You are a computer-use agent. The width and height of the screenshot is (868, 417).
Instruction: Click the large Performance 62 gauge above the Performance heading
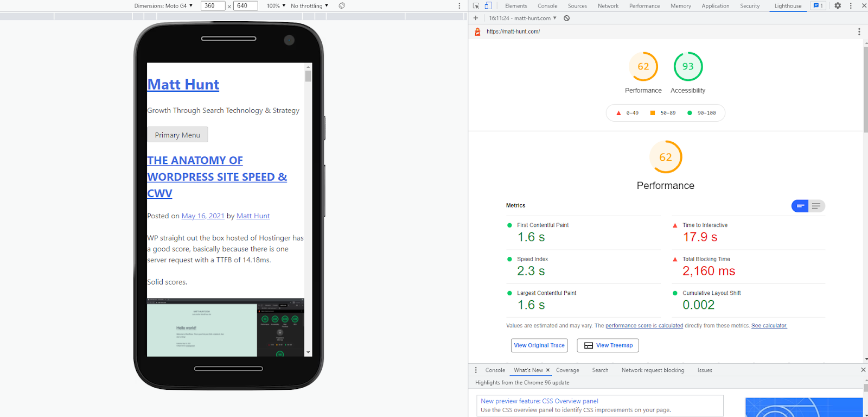tap(666, 157)
